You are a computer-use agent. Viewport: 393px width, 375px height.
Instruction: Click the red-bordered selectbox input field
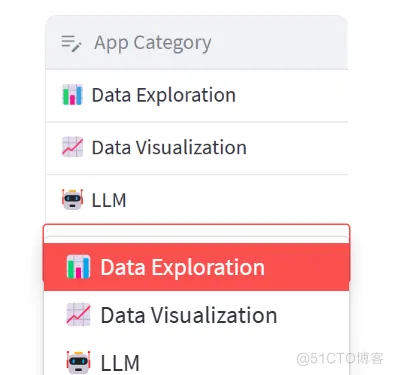pyautogui.click(x=196, y=233)
